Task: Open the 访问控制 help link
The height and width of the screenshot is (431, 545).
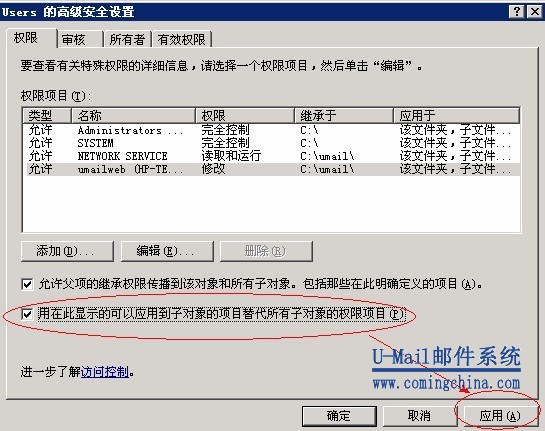Action: coord(105,372)
